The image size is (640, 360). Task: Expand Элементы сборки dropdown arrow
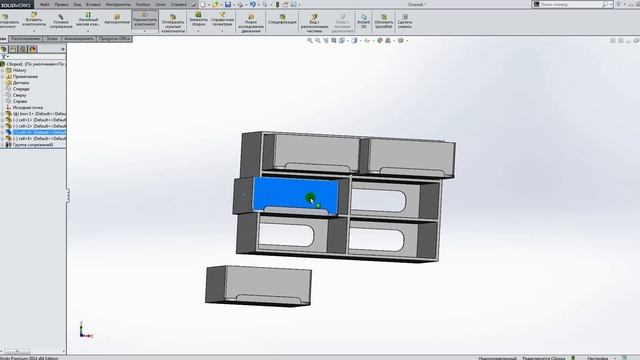198,31
